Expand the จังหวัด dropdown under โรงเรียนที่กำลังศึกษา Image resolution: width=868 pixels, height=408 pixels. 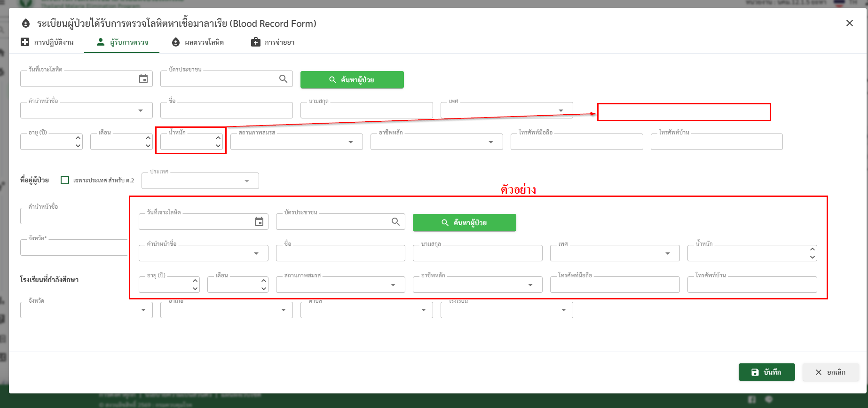point(143,310)
